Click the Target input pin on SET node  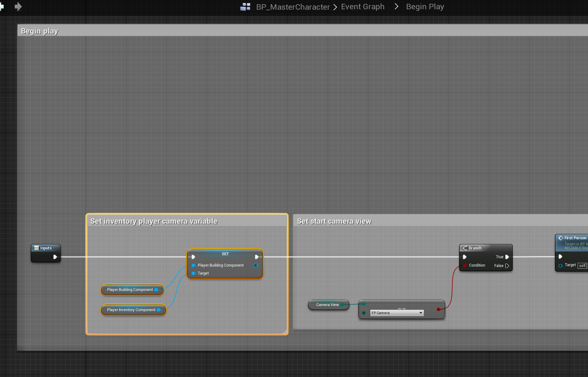193,273
